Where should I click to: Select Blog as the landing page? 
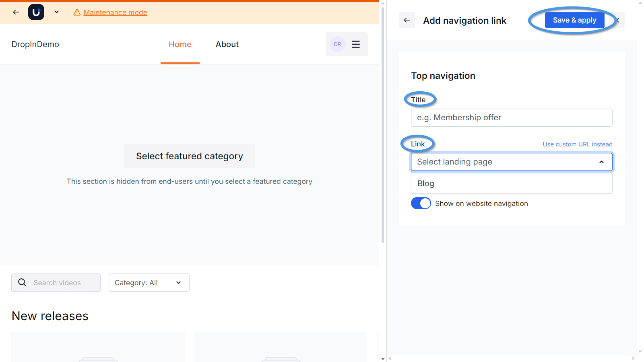512,183
